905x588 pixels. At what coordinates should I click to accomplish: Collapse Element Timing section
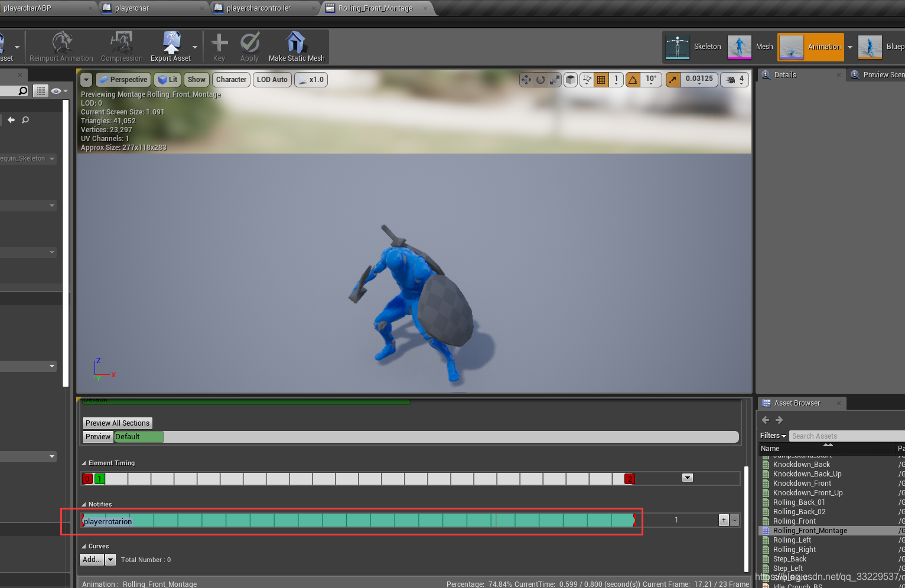[x=83, y=463]
